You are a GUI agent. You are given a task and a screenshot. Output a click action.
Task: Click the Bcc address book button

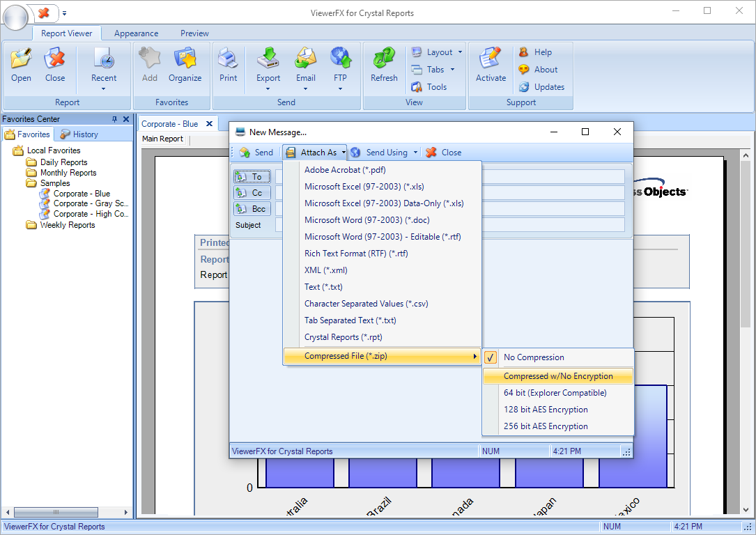(252, 209)
